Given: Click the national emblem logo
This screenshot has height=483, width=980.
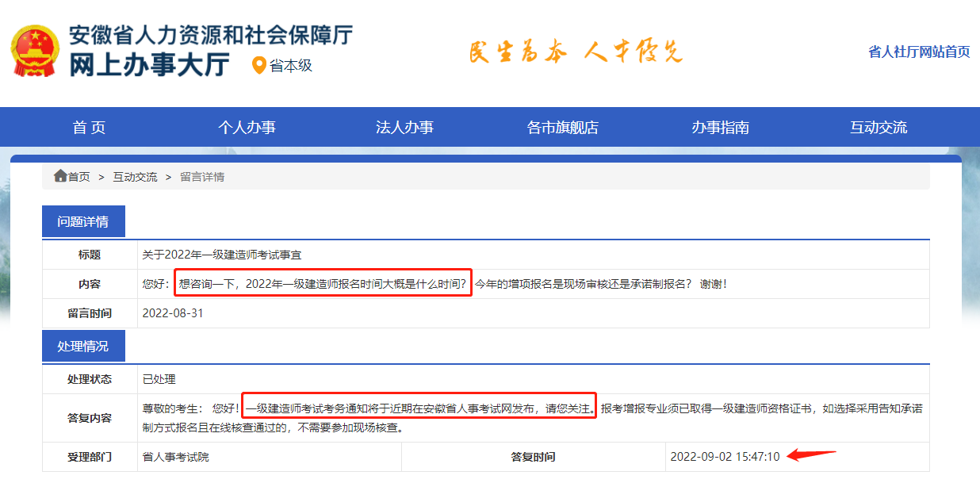Looking at the screenshot, I should (x=34, y=49).
